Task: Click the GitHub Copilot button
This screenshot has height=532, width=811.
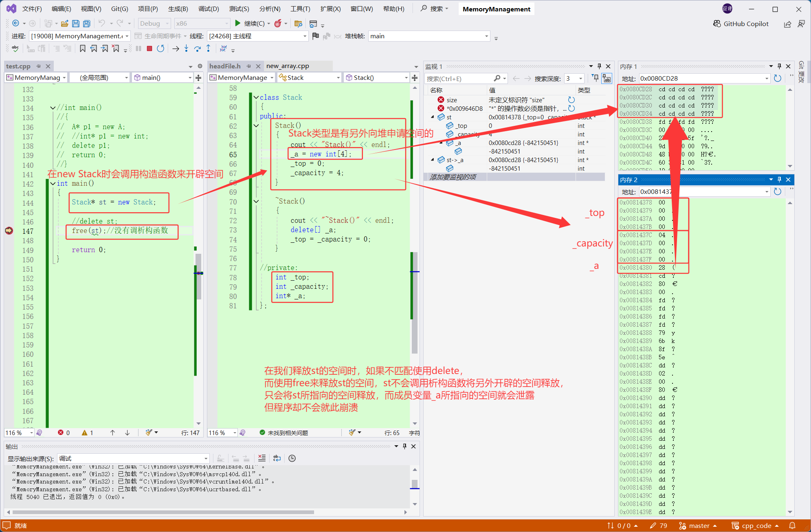Action: [741, 24]
